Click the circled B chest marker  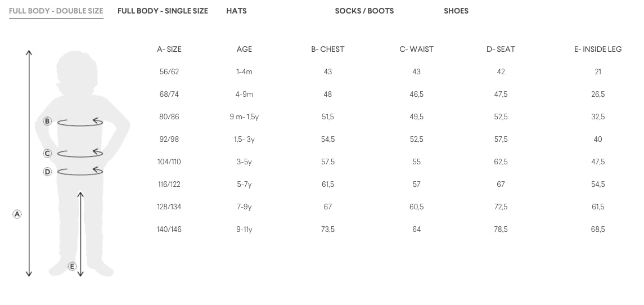click(x=48, y=121)
